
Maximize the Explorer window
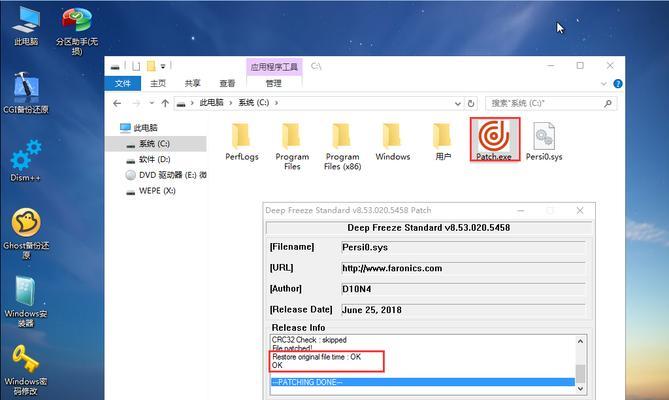click(580, 66)
